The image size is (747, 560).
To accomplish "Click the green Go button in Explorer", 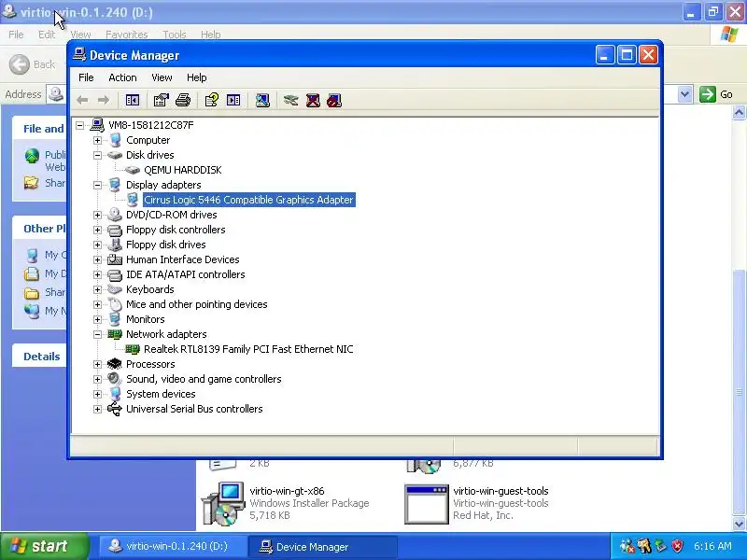I will [x=716, y=94].
